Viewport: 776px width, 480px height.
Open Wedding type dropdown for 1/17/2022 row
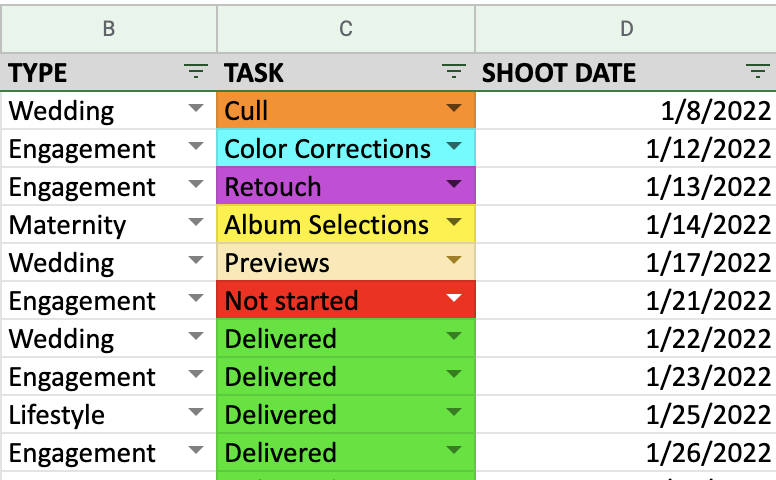(196, 259)
